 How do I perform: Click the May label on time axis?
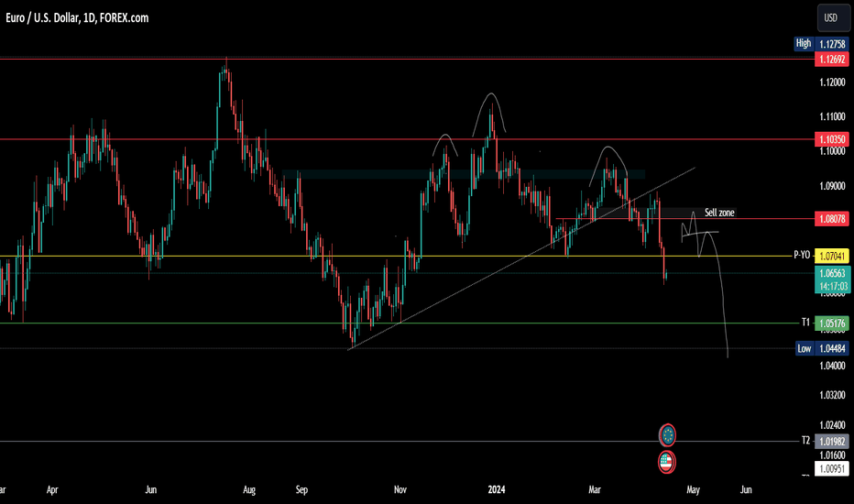tap(693, 489)
